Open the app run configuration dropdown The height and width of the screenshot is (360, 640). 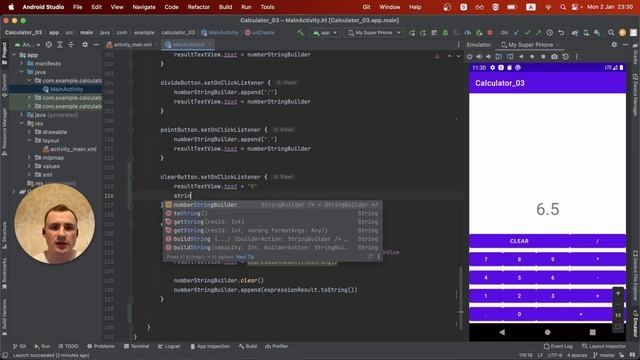pyautogui.click(x=325, y=33)
